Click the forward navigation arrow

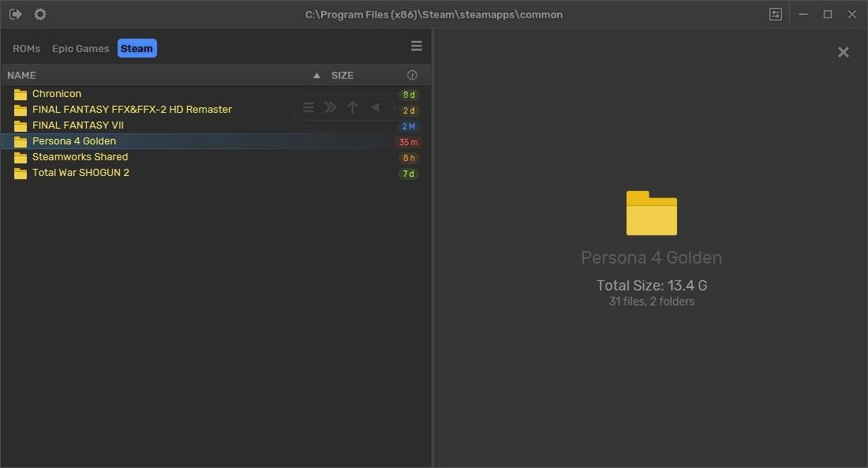click(395, 107)
